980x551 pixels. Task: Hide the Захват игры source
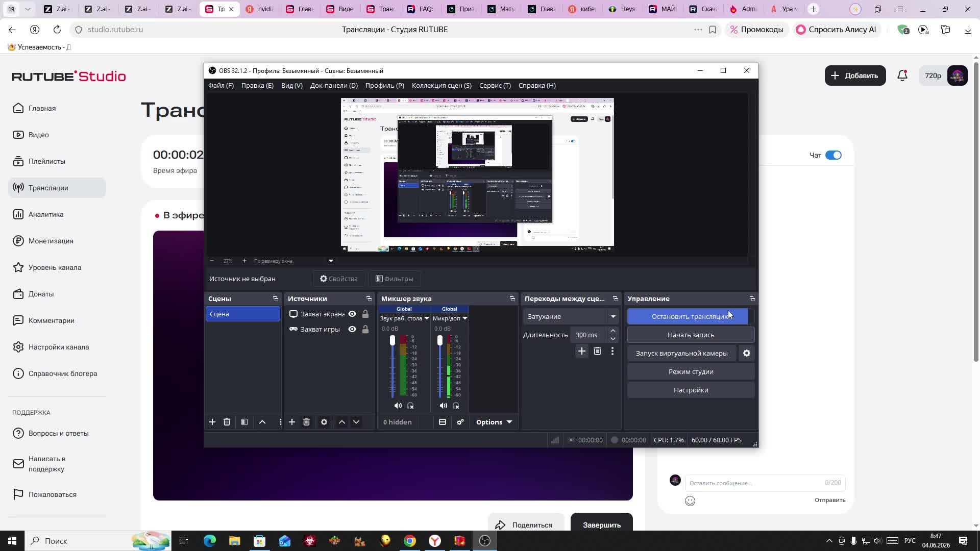coord(352,329)
